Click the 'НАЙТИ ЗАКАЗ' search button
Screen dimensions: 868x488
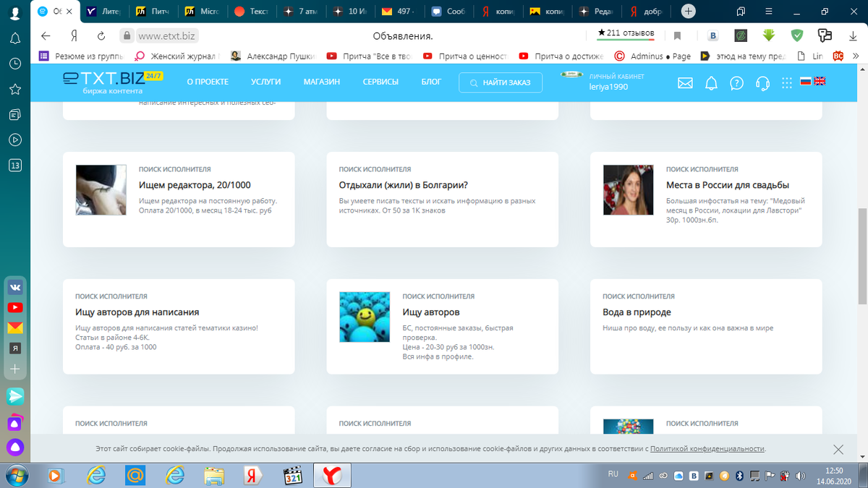[501, 83]
